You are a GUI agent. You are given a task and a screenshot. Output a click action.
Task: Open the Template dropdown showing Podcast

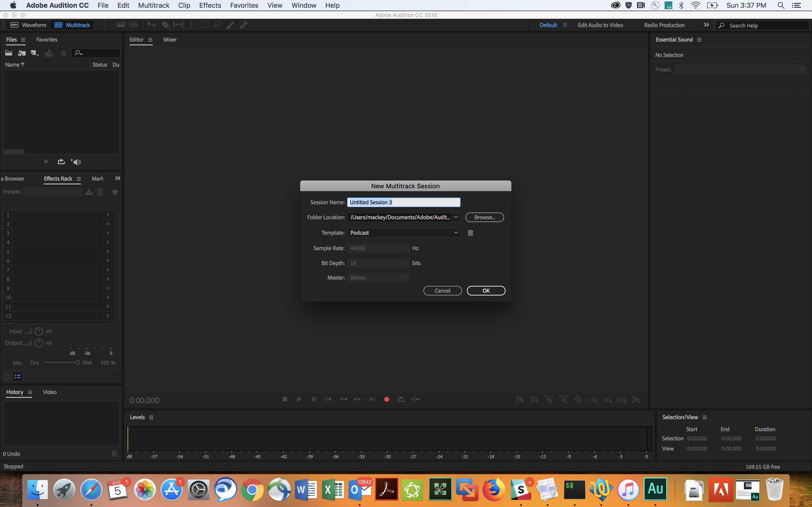(x=403, y=233)
